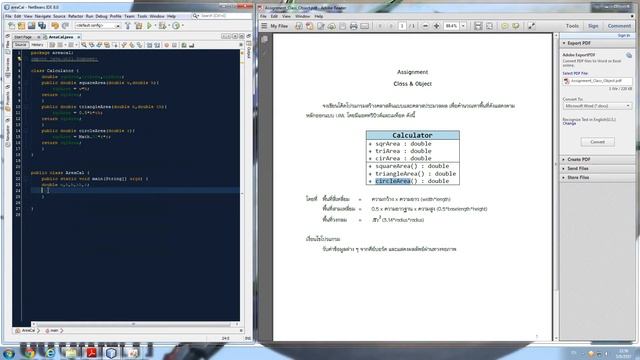Run the project with green arrow
Screen dimensions: 640x360
(149, 26)
